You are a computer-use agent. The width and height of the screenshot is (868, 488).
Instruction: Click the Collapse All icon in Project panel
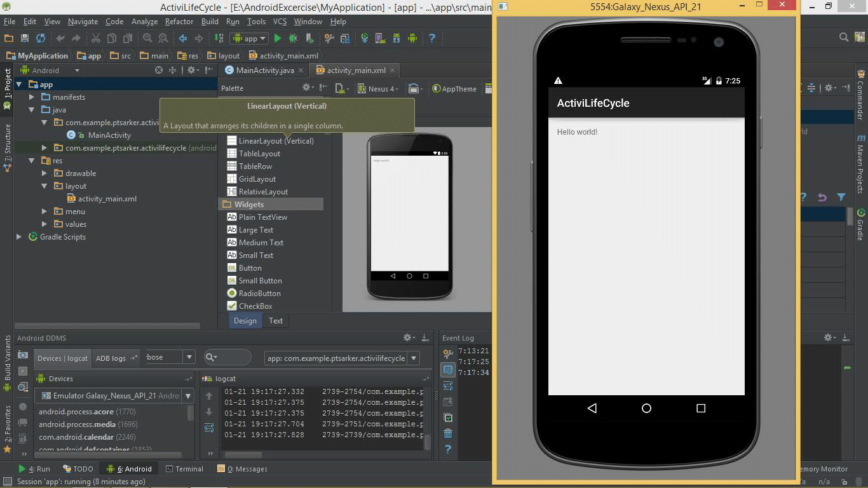click(x=172, y=70)
